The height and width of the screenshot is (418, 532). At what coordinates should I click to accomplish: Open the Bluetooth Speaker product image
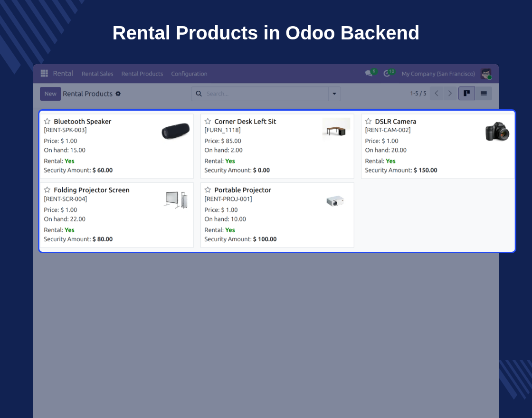(175, 131)
